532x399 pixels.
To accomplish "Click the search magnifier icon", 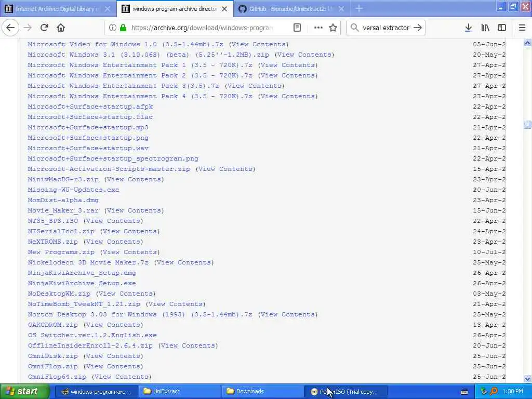I will [354, 28].
